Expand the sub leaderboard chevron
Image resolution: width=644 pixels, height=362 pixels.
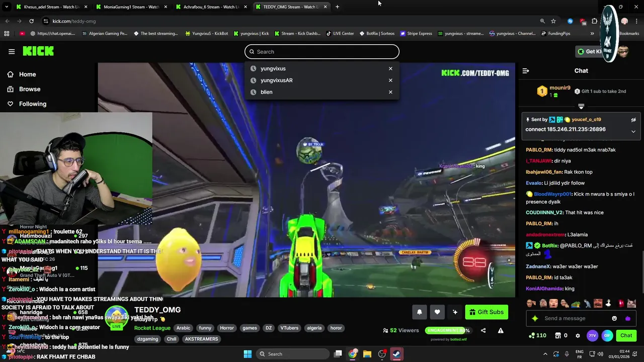tap(581, 107)
